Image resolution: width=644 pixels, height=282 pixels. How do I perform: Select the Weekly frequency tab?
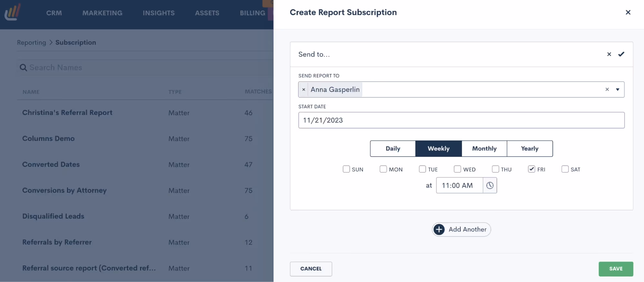click(x=438, y=149)
